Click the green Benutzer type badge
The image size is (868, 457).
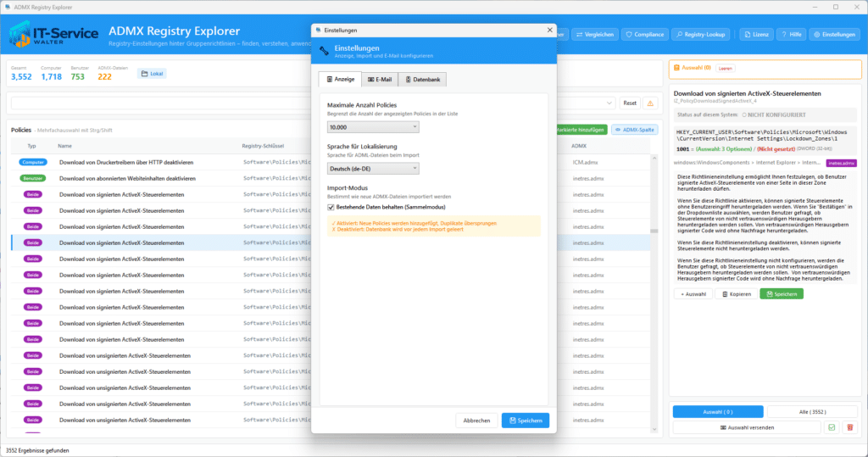pos(33,178)
